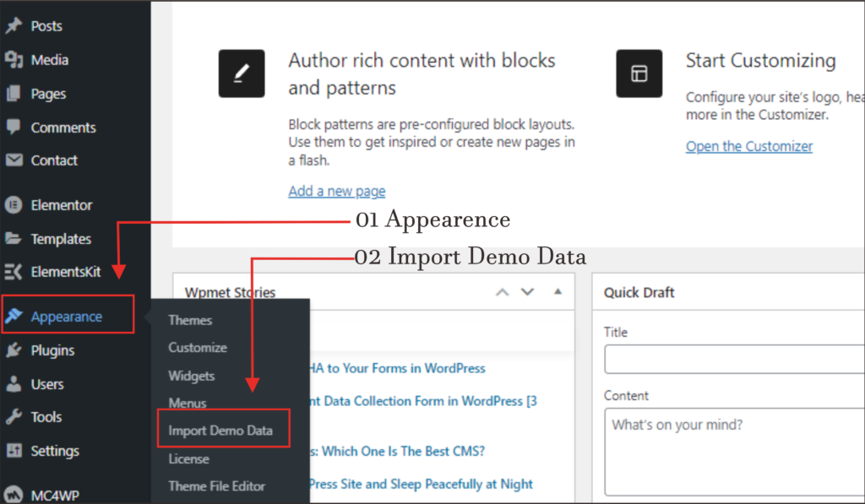Click the Appearance paintbrush icon

tap(14, 316)
